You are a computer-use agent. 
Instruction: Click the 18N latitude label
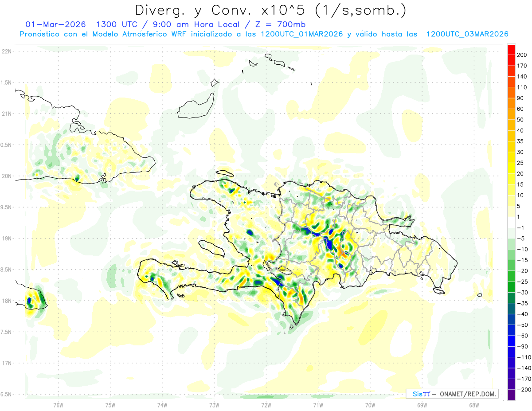point(7,301)
